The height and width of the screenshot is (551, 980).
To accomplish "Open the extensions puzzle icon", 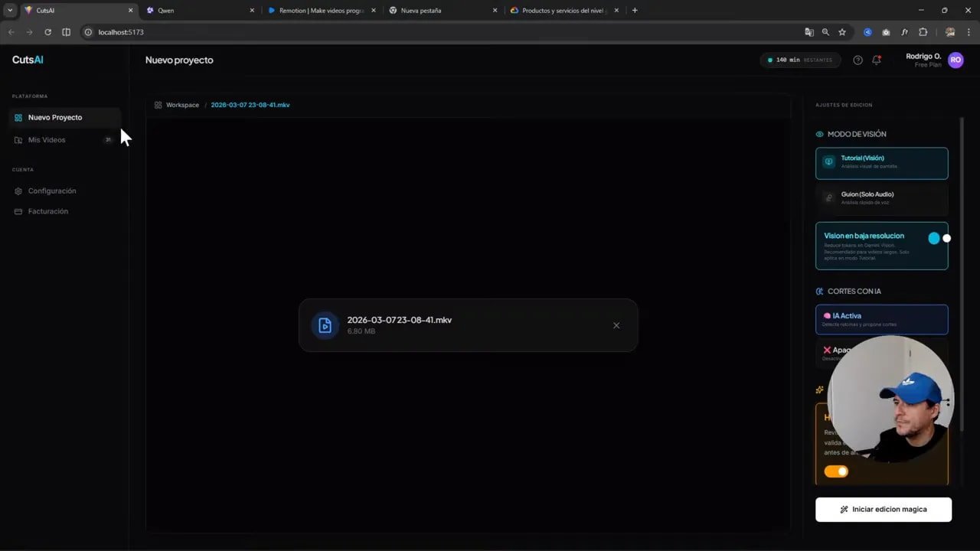I will (x=923, y=32).
